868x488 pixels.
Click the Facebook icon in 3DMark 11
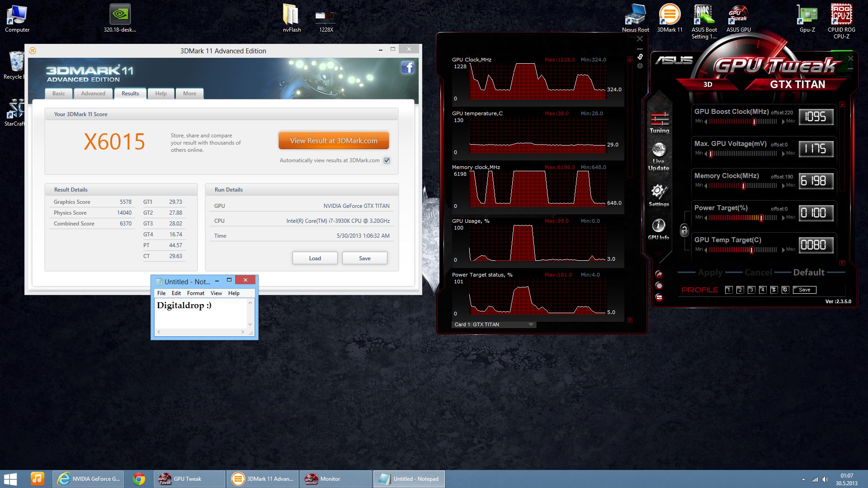coord(407,68)
